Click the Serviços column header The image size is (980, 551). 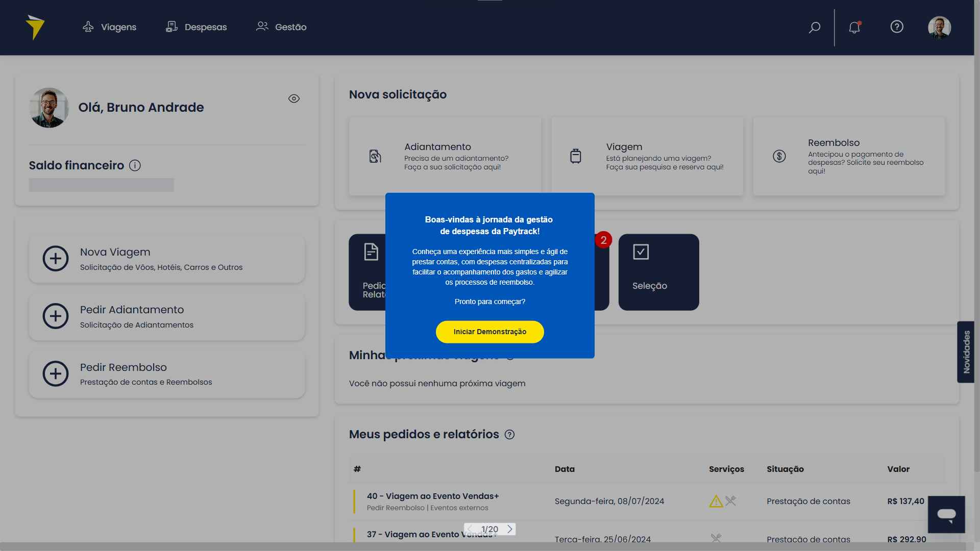tap(726, 469)
